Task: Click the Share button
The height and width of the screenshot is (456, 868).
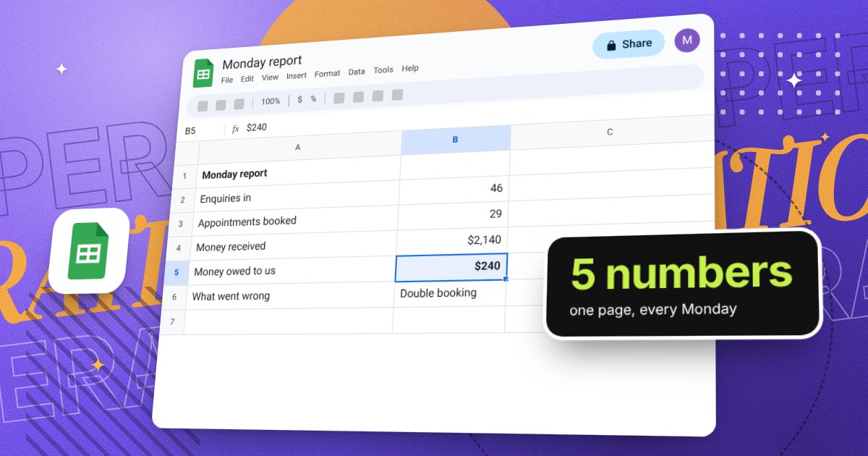Action: point(629,44)
